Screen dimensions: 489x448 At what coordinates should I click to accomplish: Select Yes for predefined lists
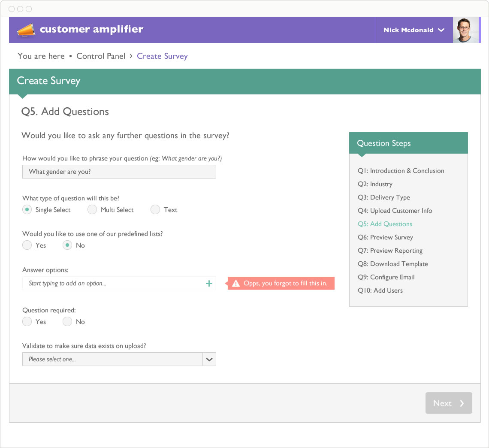(27, 245)
